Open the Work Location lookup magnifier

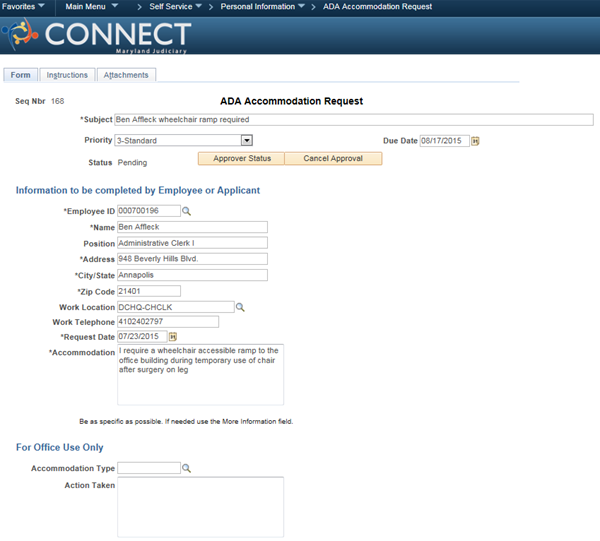coord(239,307)
